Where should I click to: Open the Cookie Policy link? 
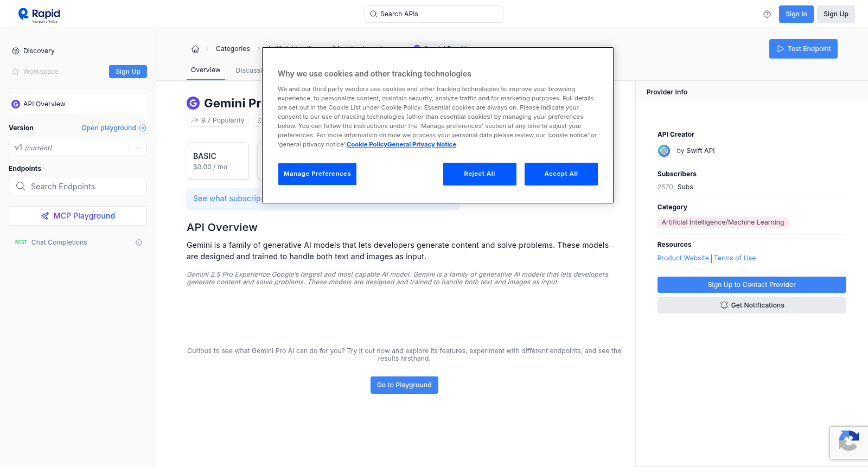tap(367, 144)
